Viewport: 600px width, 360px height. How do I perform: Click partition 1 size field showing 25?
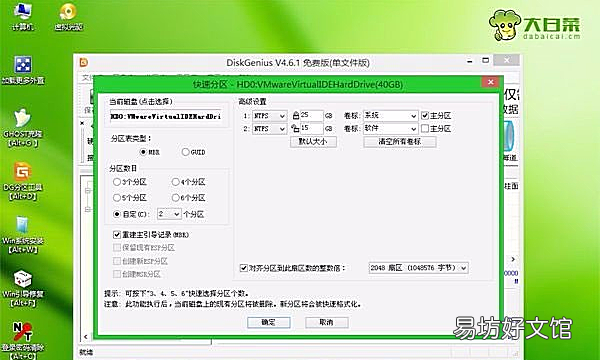(x=311, y=115)
